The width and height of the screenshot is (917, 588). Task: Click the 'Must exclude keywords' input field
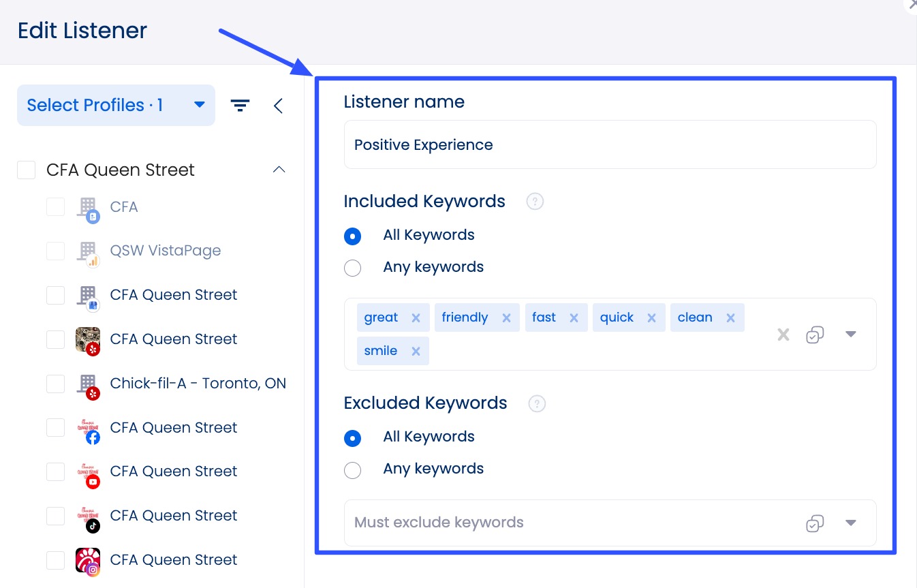point(572,523)
